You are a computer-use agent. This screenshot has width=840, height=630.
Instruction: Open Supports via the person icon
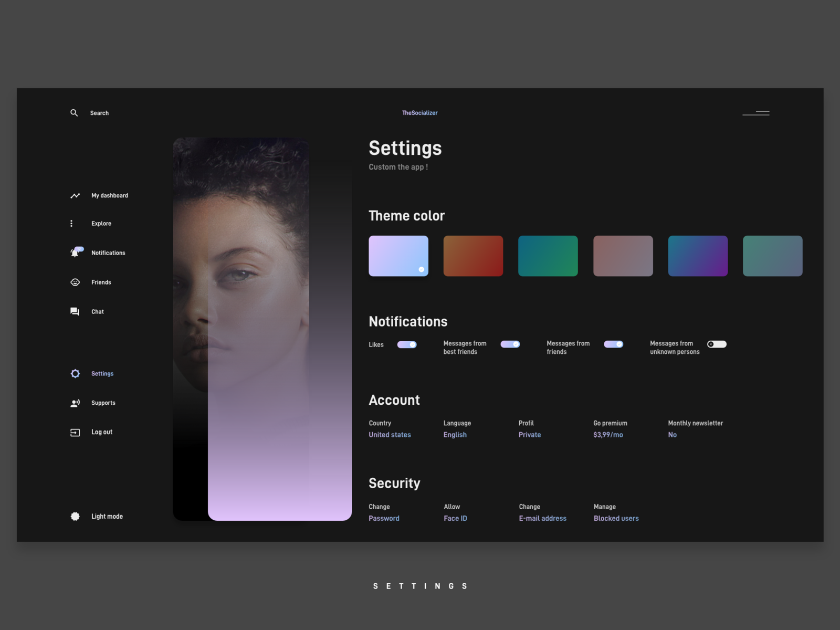(x=74, y=403)
